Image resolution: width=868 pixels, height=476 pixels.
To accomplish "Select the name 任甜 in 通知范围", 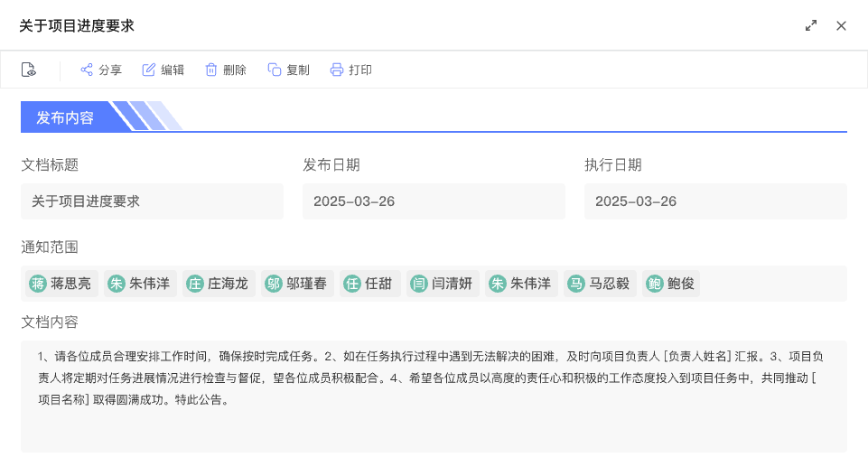I will [378, 284].
